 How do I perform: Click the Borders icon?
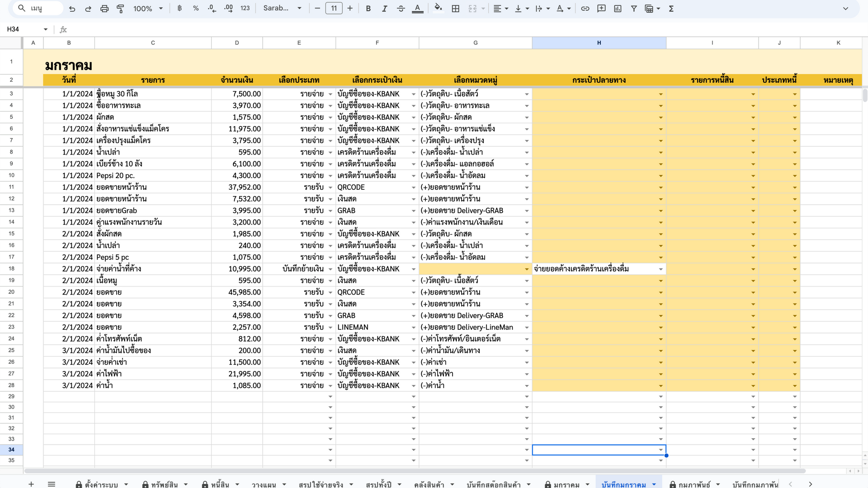click(456, 9)
